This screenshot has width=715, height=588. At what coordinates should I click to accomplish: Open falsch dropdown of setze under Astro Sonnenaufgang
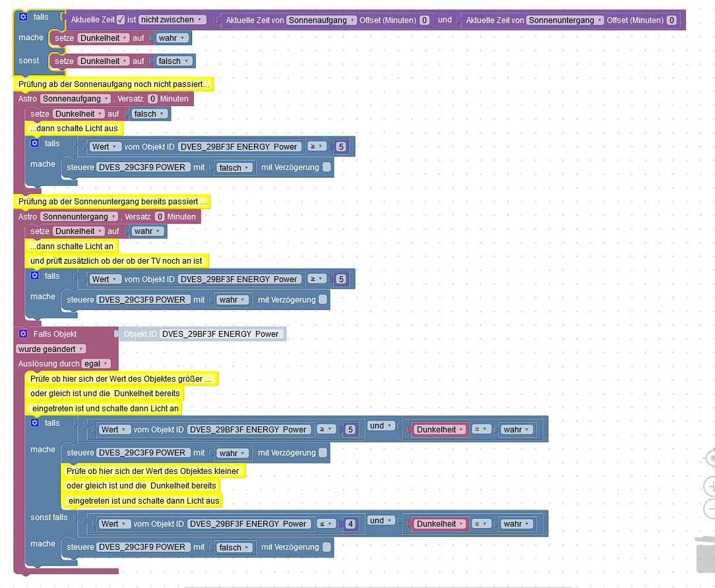(x=149, y=114)
